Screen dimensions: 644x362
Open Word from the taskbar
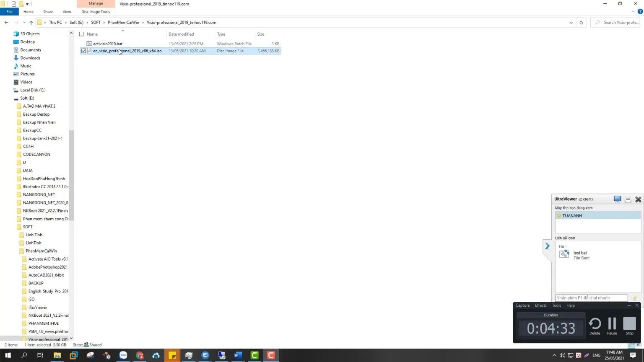(x=238, y=355)
